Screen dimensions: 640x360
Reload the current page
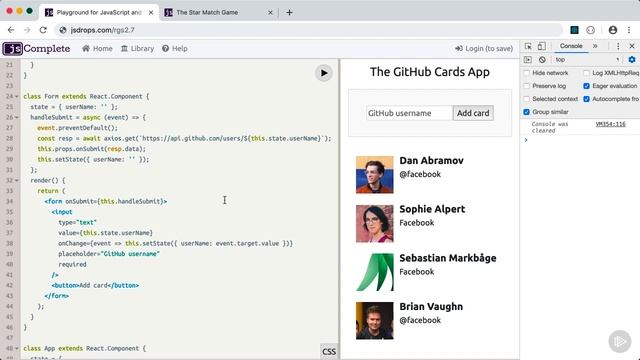[43, 30]
